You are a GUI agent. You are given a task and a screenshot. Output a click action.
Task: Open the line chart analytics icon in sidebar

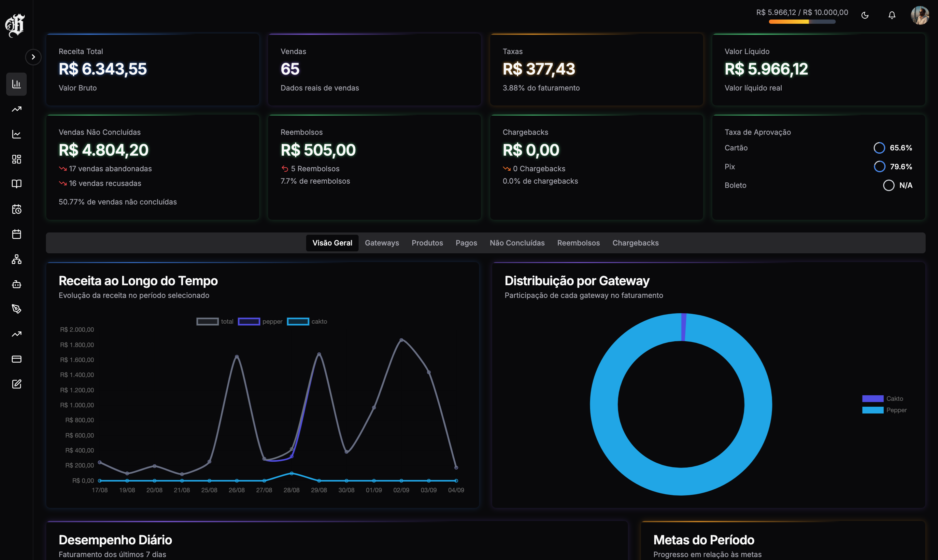click(16, 134)
